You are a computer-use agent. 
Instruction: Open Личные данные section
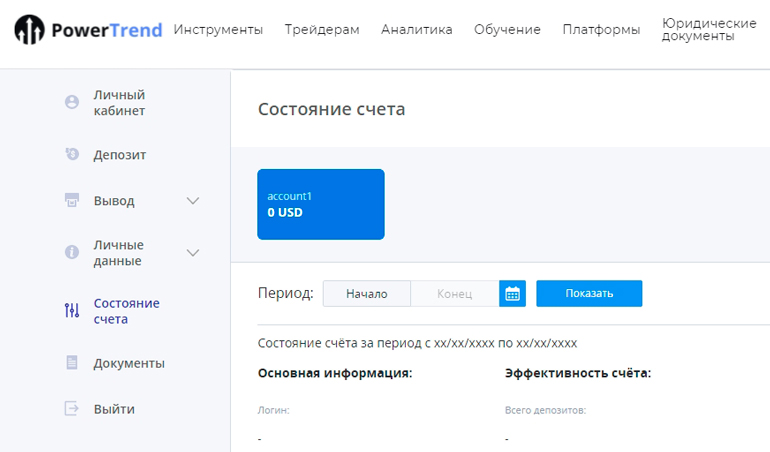click(119, 253)
